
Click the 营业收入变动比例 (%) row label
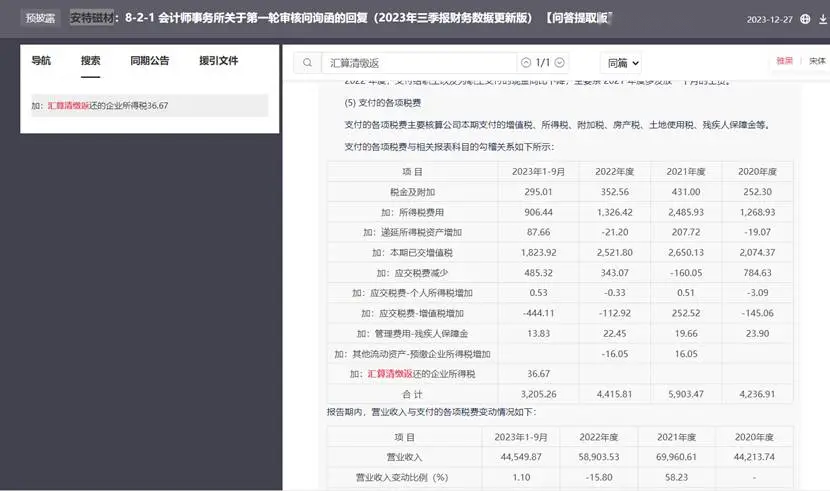pos(402,478)
